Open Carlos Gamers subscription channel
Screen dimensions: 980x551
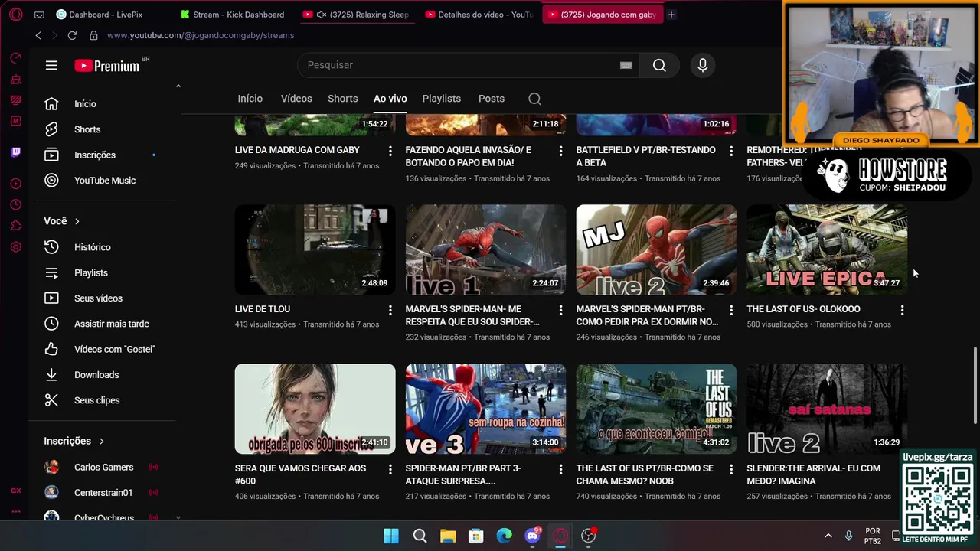102,468
